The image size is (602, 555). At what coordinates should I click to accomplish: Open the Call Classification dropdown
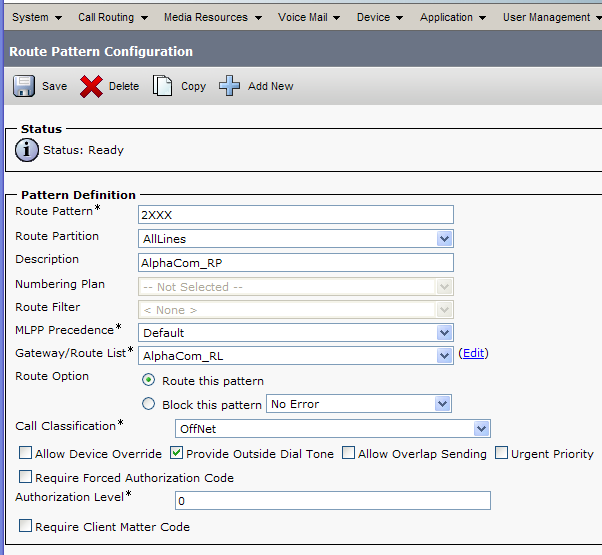point(481,429)
